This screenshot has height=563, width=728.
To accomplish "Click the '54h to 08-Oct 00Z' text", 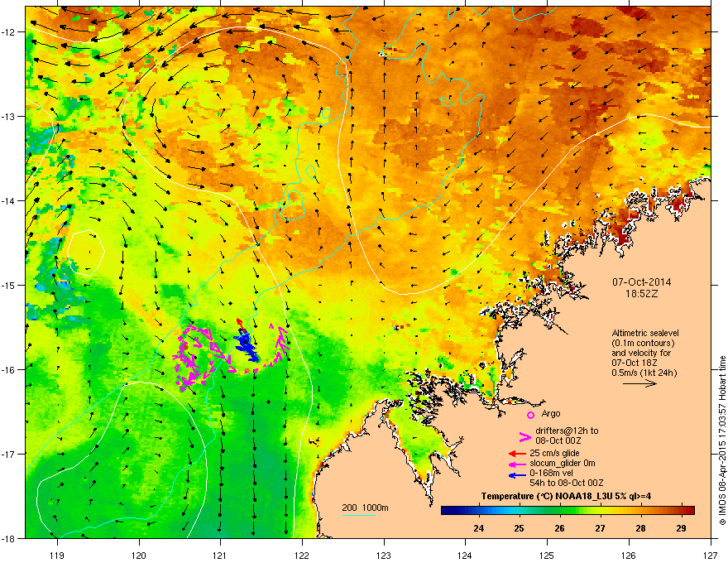I will pos(567,483).
